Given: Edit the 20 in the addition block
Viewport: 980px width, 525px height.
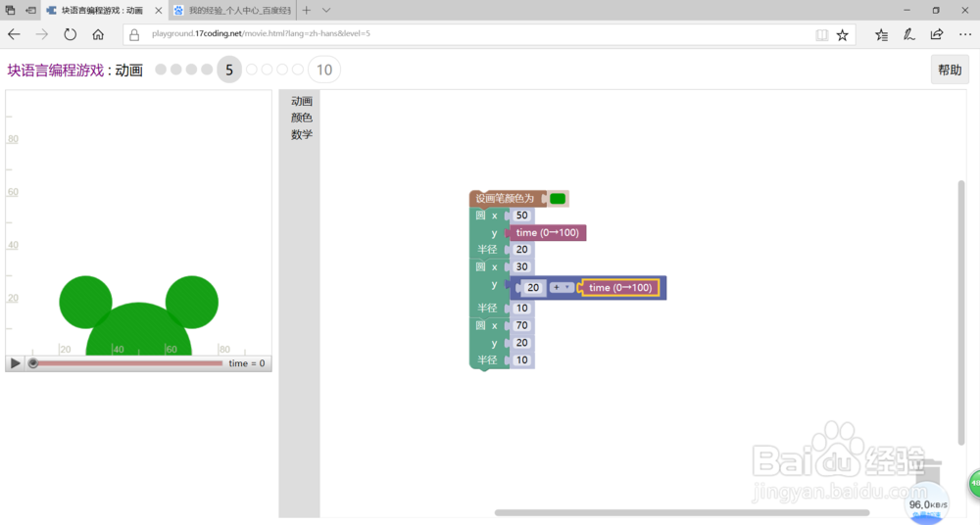Looking at the screenshot, I should [x=533, y=288].
